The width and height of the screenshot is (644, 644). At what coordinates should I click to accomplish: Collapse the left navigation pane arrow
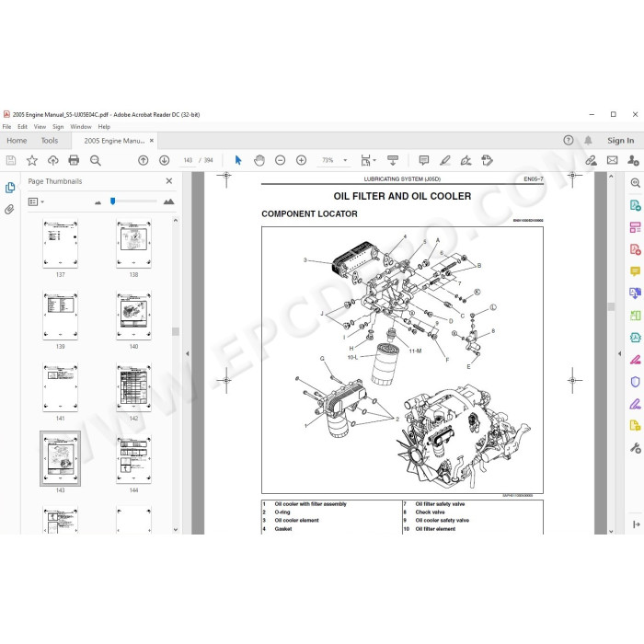point(188,353)
